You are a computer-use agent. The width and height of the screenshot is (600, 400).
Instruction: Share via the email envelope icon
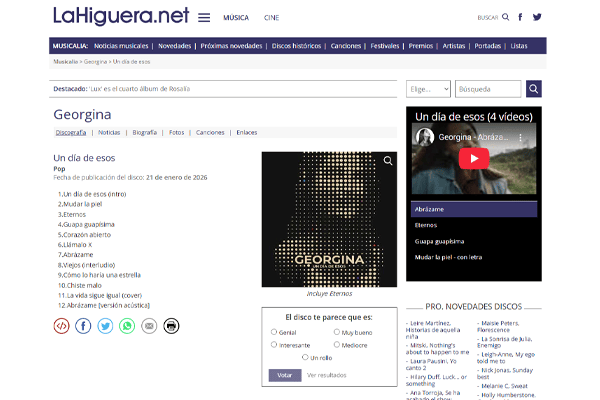point(149,325)
